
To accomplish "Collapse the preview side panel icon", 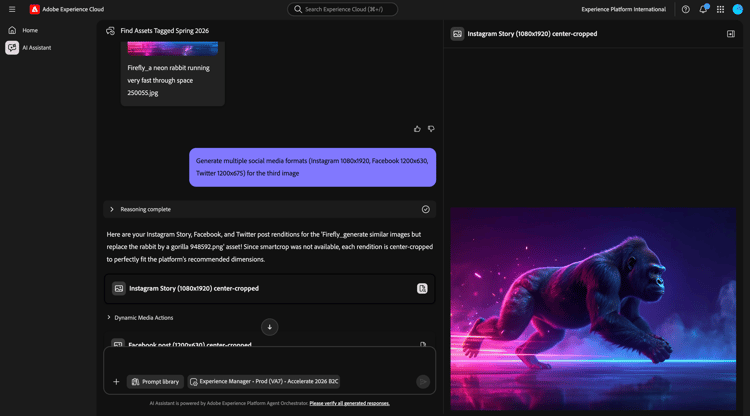I will 730,34.
